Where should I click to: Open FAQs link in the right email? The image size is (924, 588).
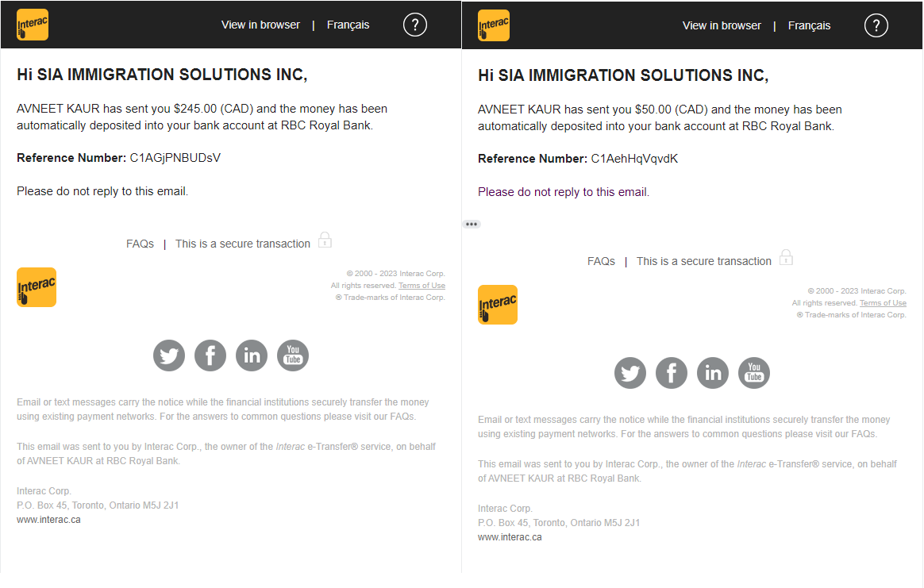point(601,261)
